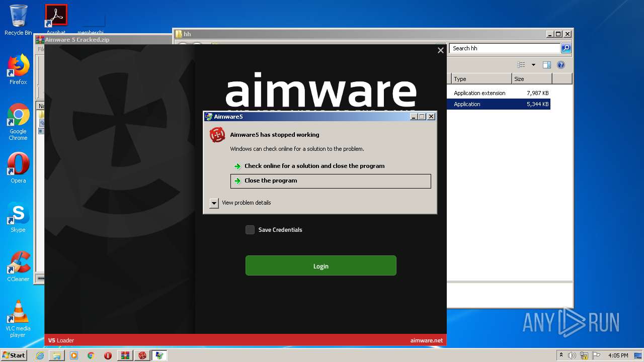Open the network icon in the tray
This screenshot has width=644, height=362.
tap(584, 355)
